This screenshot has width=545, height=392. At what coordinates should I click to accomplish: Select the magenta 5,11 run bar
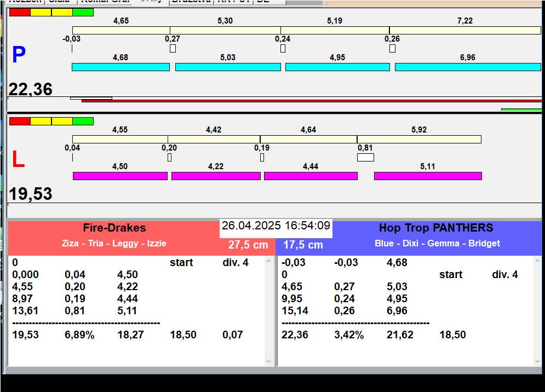(x=428, y=176)
